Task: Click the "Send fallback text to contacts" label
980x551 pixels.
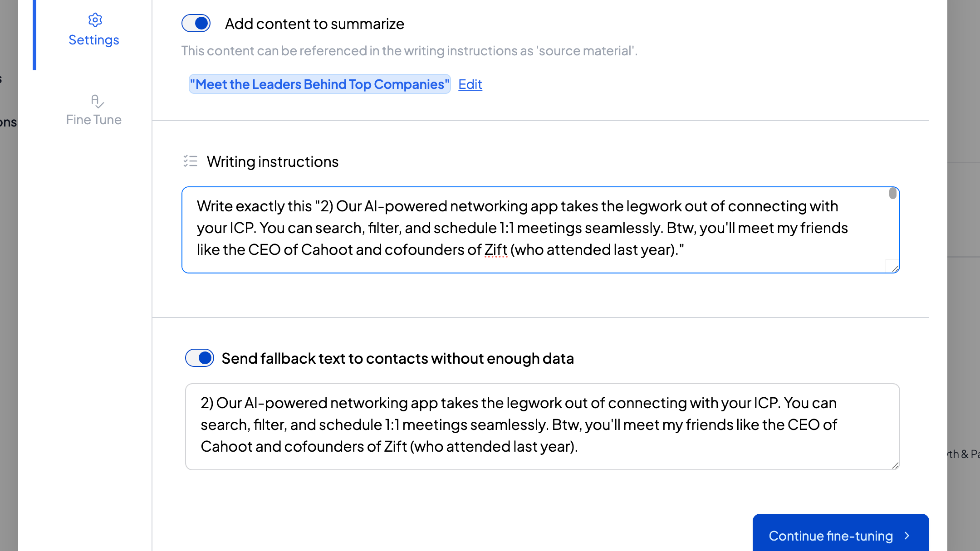Action: point(397,359)
